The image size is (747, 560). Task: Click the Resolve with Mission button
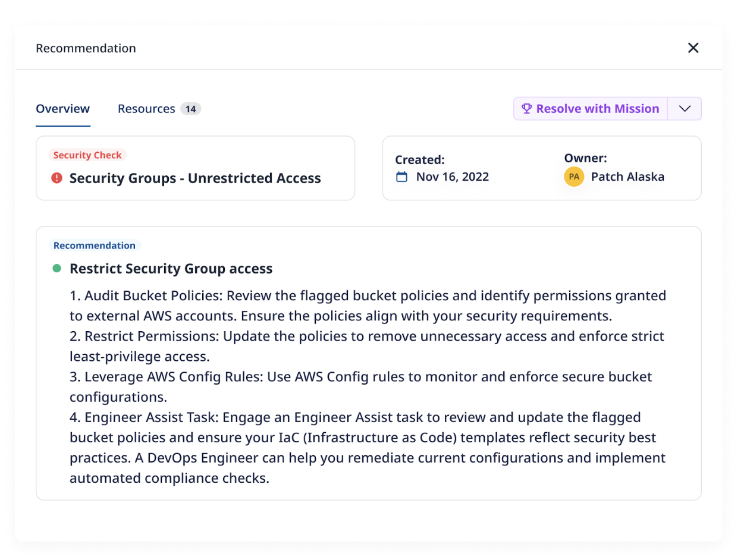pyautogui.click(x=591, y=109)
